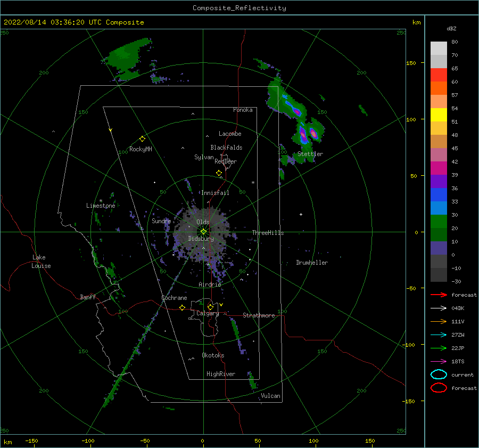The height and width of the screenshot is (448, 479).
Task: Click the orange 111V arrow icon
Action: coord(439,321)
